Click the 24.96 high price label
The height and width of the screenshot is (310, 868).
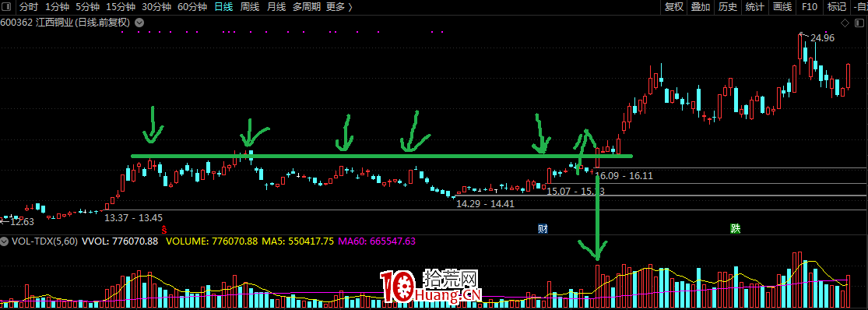(x=822, y=38)
